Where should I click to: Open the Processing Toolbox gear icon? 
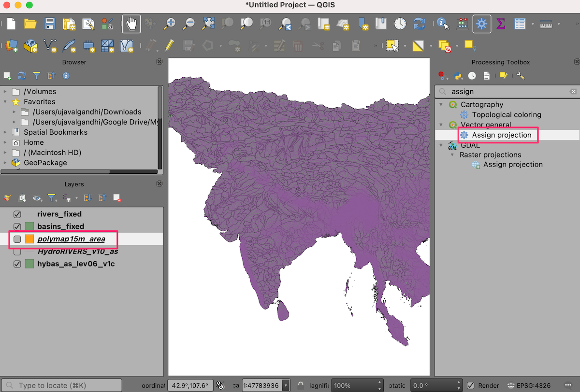point(481,24)
